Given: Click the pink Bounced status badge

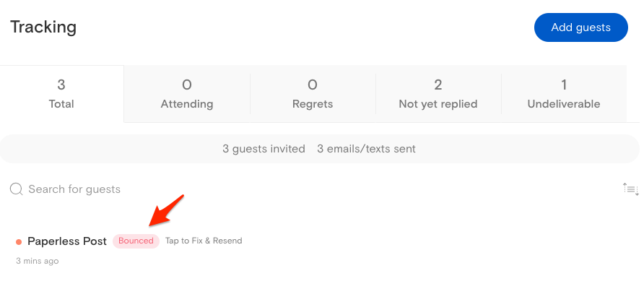Looking at the screenshot, I should coord(136,241).
